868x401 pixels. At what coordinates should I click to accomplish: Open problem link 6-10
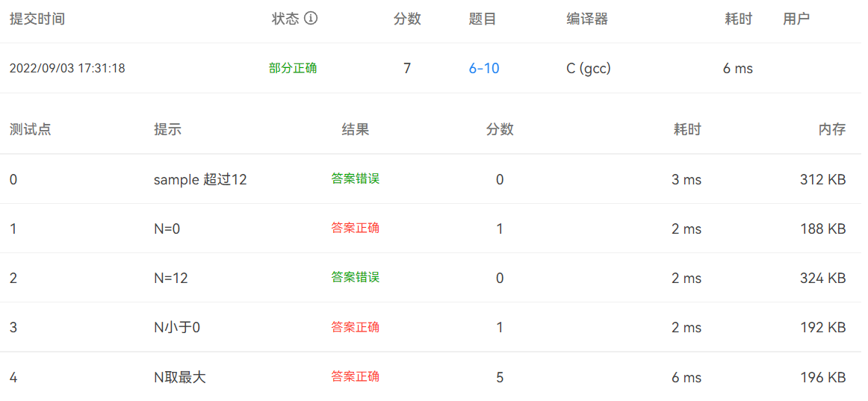pyautogui.click(x=484, y=69)
